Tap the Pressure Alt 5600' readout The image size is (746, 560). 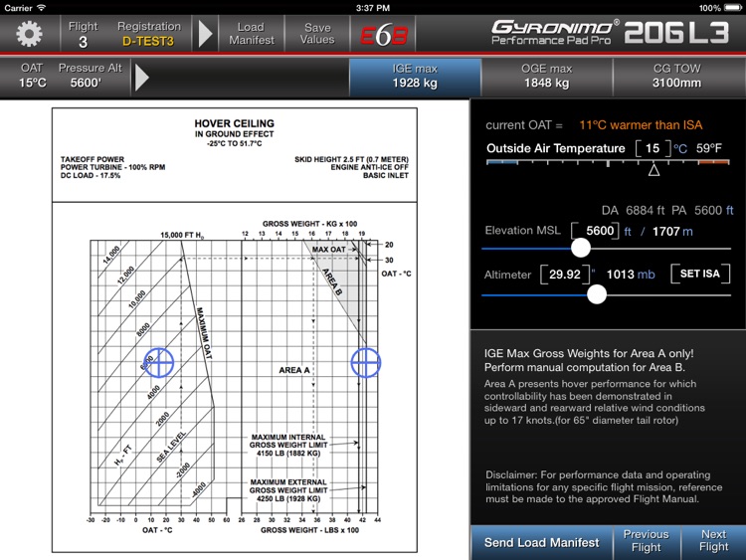click(x=90, y=76)
